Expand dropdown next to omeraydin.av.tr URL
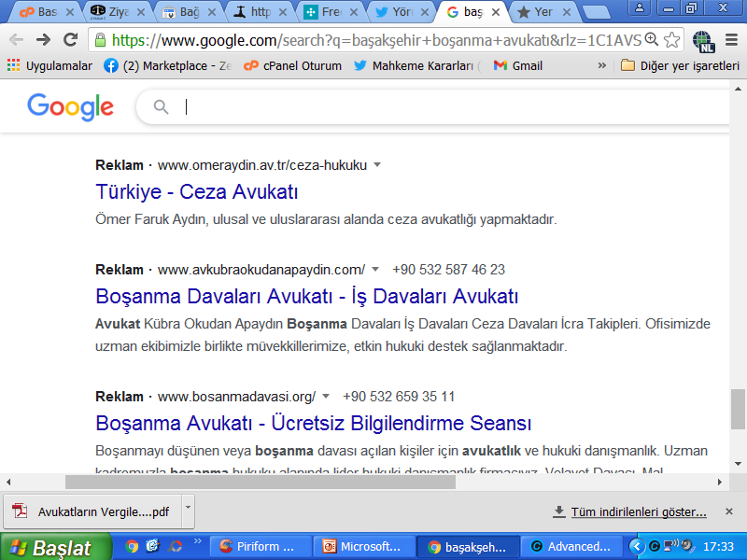 377,165
